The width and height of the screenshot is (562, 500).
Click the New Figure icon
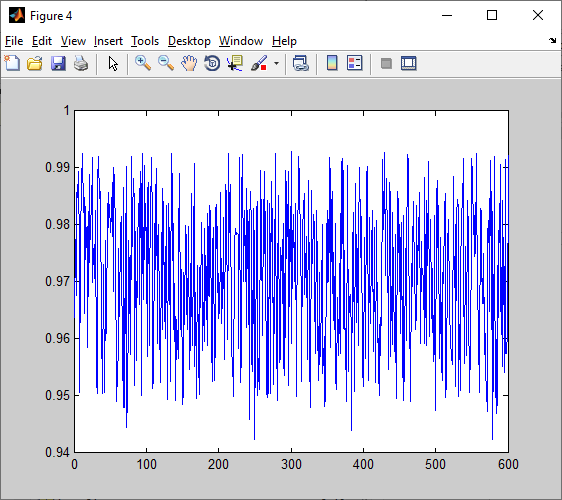coord(12,63)
